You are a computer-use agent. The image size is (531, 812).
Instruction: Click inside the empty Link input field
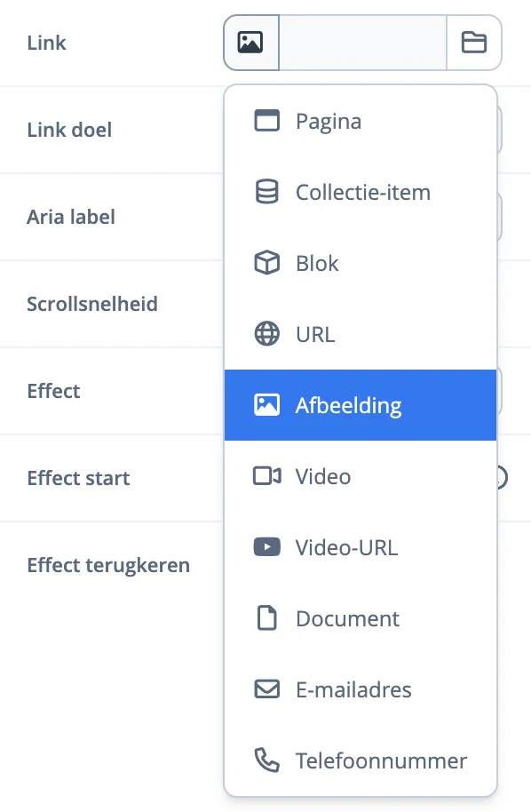pyautogui.click(x=362, y=42)
